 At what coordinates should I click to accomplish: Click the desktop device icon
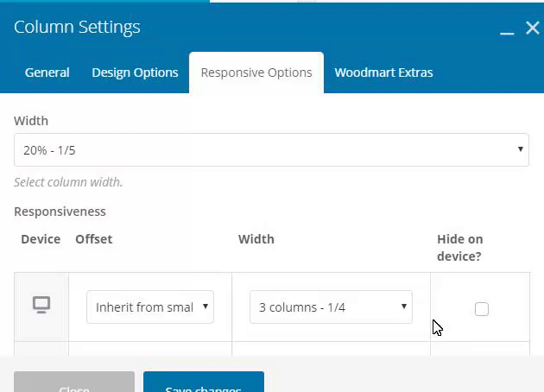tap(41, 305)
